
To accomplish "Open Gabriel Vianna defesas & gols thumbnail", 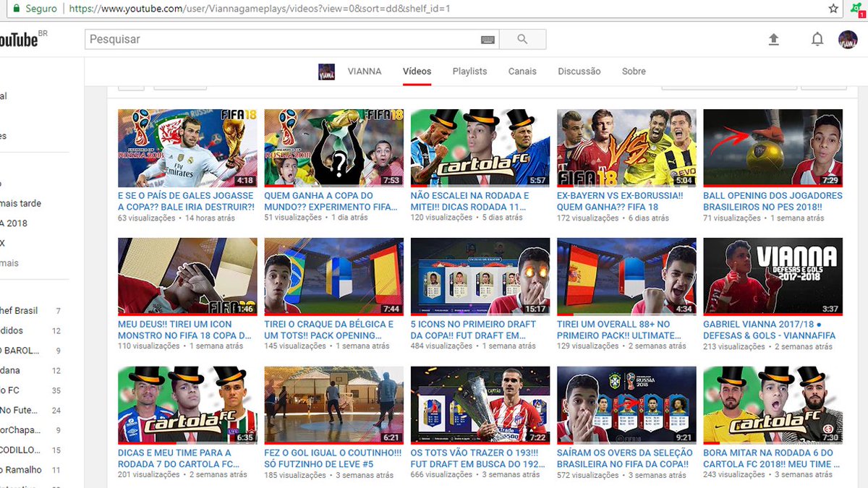I will pos(773,277).
